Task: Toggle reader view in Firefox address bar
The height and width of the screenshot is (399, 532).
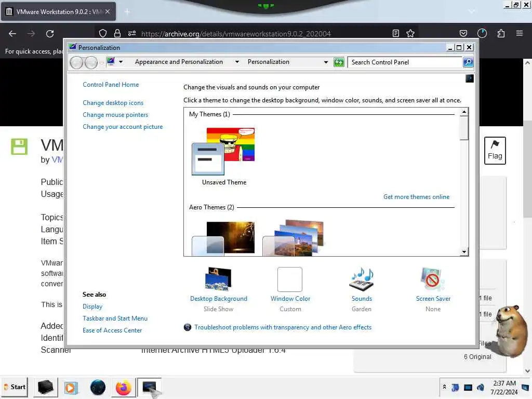Action: pos(395,33)
